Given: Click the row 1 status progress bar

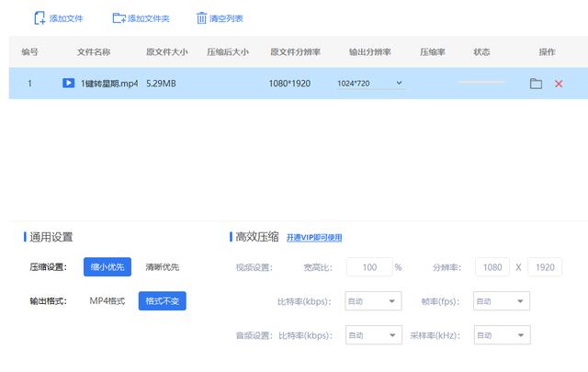Looking at the screenshot, I should 481,82.
